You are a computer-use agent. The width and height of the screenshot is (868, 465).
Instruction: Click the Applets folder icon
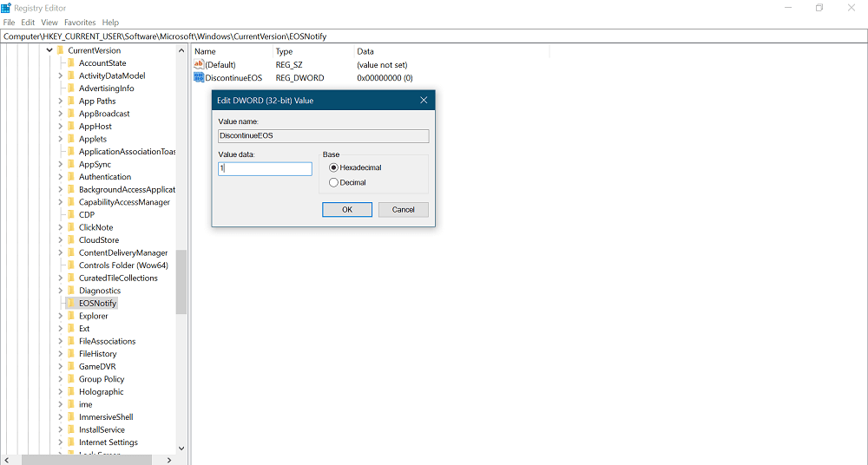pyautogui.click(x=71, y=139)
